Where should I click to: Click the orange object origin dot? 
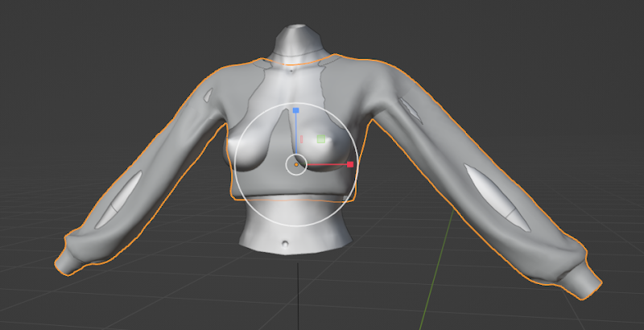point(296,164)
